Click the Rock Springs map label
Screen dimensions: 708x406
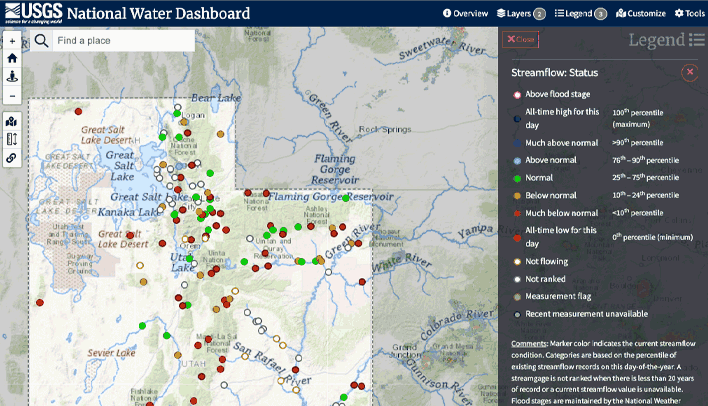385,130
